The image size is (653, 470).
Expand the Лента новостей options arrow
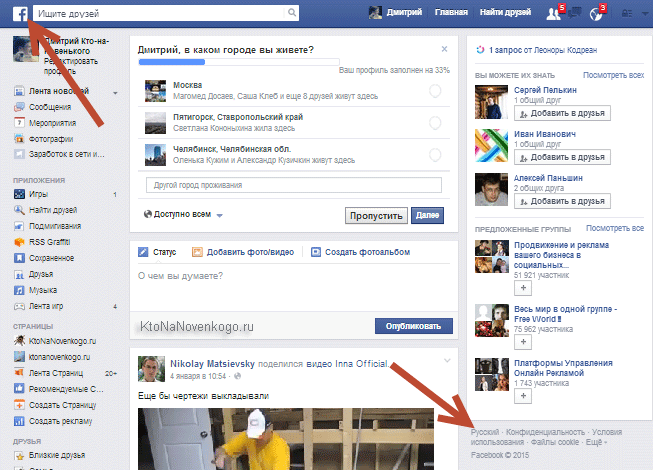coord(116,92)
